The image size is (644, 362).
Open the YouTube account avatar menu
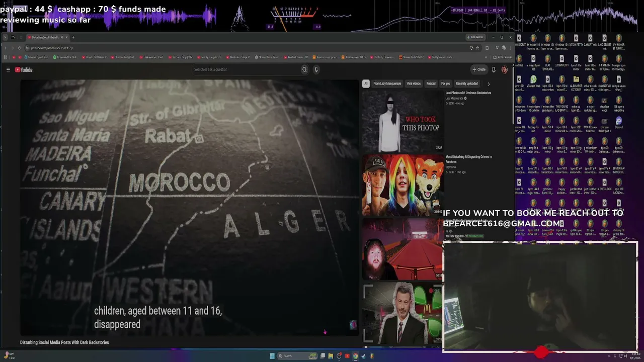504,70
